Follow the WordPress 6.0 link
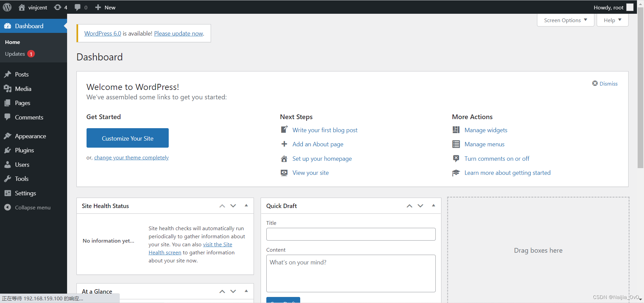The height and width of the screenshot is (303, 644). [x=103, y=34]
